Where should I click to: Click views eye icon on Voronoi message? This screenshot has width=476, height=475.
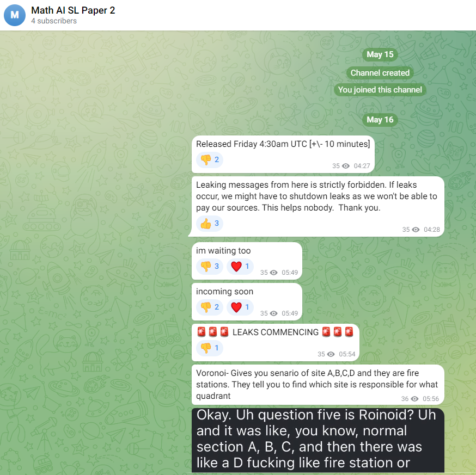pos(414,399)
